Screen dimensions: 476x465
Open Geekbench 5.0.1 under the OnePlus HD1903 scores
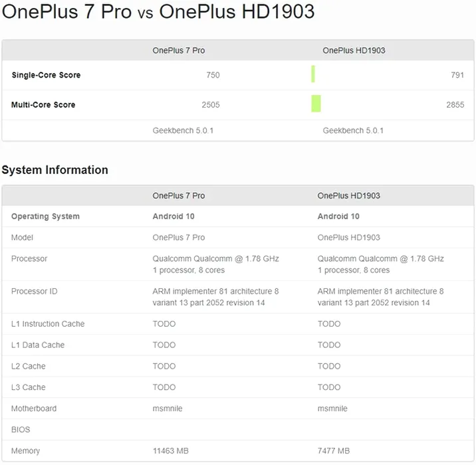(x=353, y=131)
